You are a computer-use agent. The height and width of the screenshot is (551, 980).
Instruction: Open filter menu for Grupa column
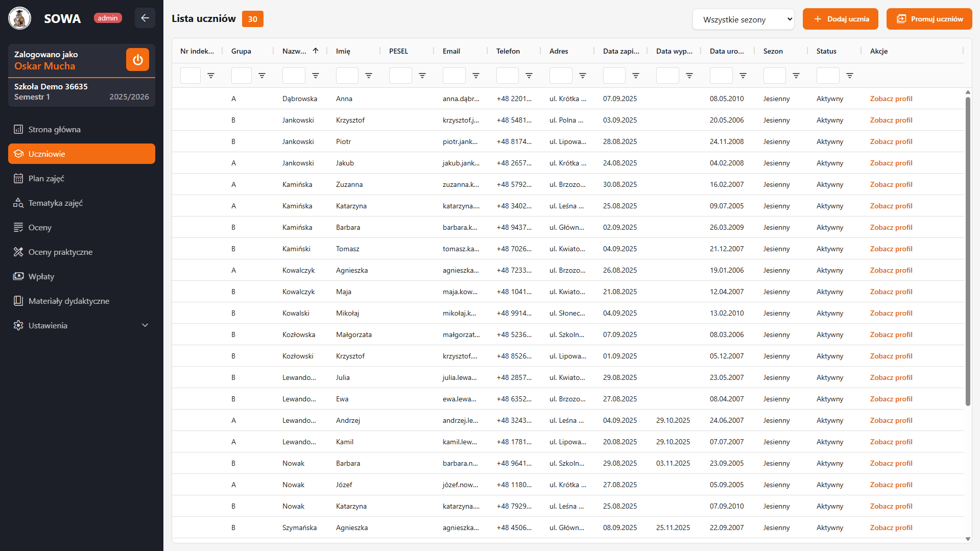pyautogui.click(x=262, y=76)
